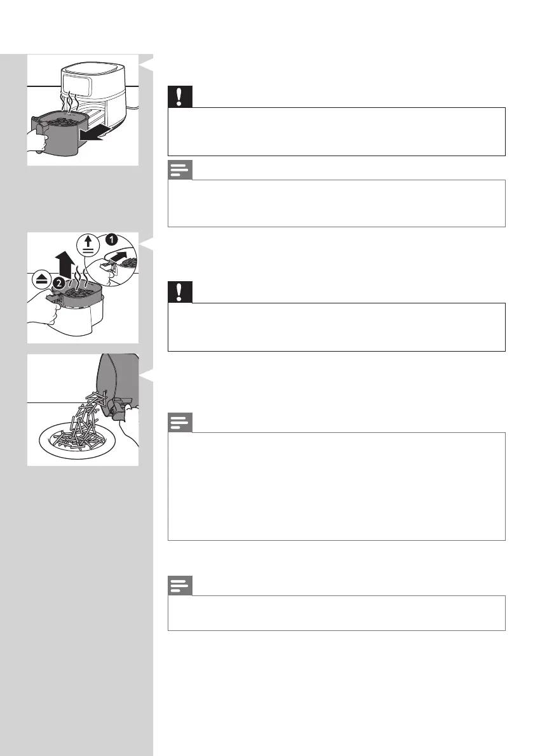This screenshot has height=756, width=533.
Task: Click inside the second caution box beside basket illustration
Action: tap(336, 328)
